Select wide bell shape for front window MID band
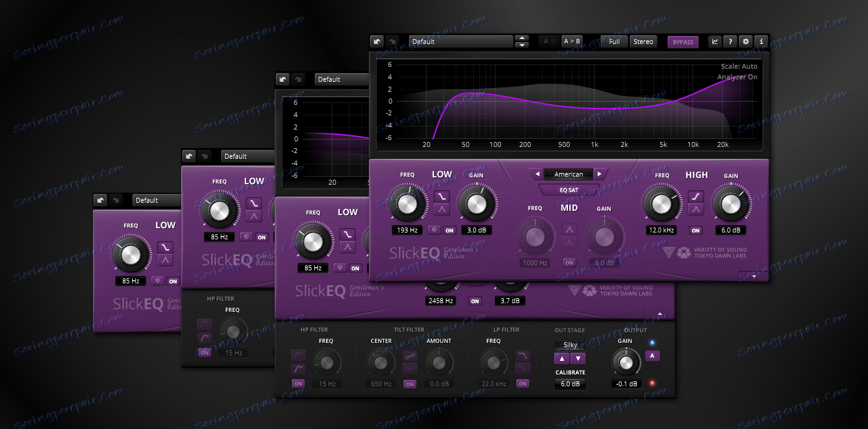The height and width of the screenshot is (429, 868). click(x=569, y=229)
